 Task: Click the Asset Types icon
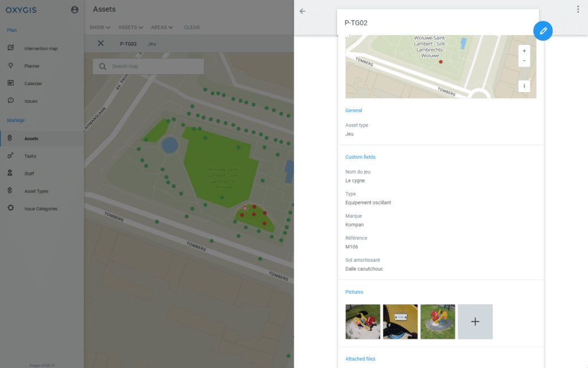pos(10,190)
